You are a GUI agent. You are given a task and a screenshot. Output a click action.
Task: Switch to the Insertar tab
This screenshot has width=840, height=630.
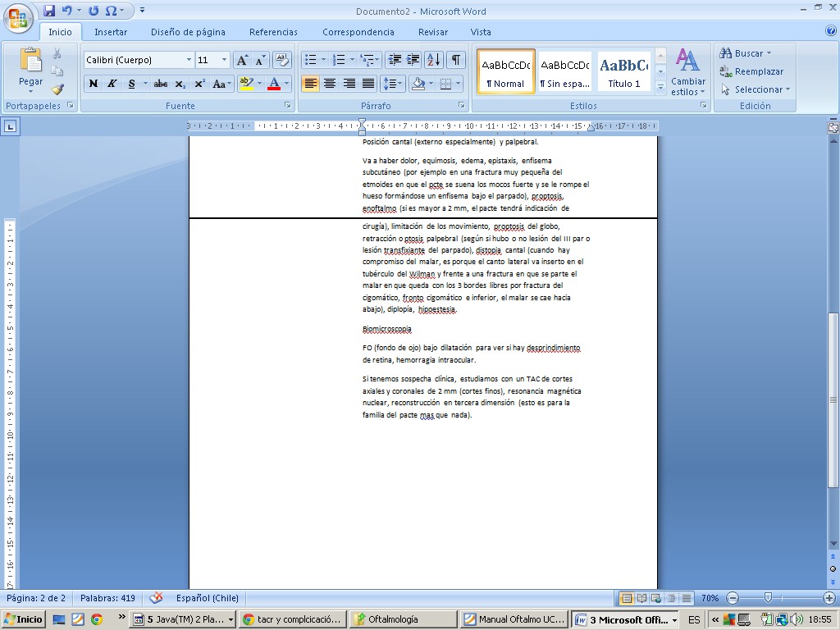click(111, 32)
